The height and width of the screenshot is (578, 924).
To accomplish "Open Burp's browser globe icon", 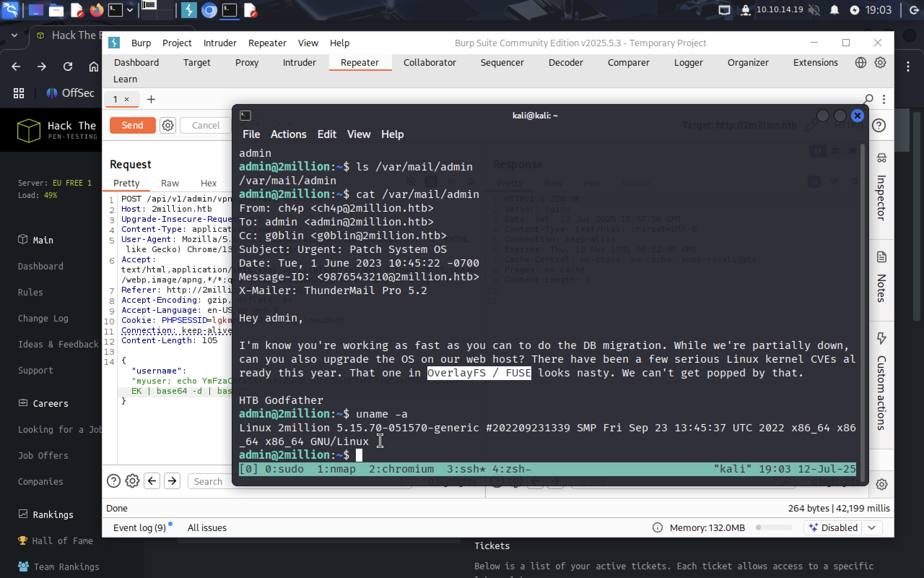I will (860, 62).
